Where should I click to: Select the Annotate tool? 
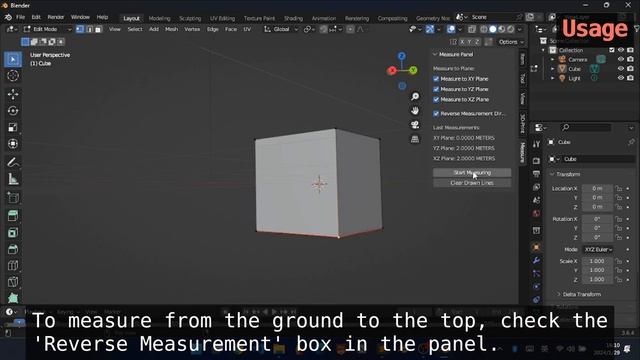click(13, 162)
